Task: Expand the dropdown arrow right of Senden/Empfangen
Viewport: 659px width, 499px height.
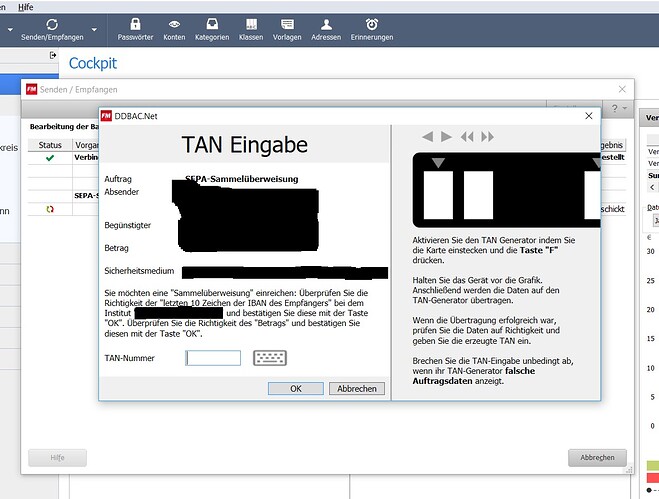Action: 94,29
